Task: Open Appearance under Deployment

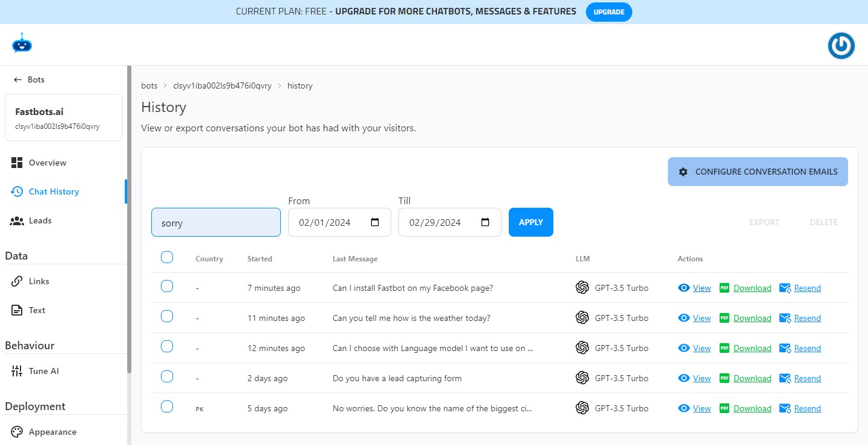Action: 63,432
